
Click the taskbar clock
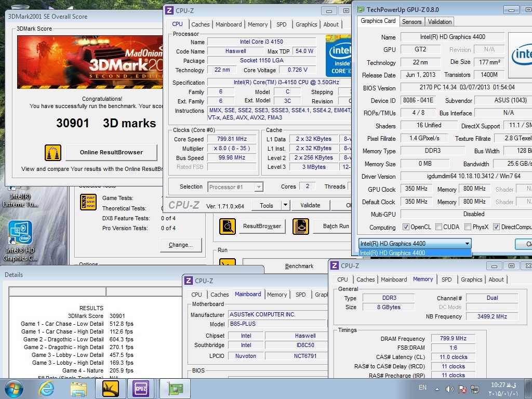pyautogui.click(x=503, y=389)
